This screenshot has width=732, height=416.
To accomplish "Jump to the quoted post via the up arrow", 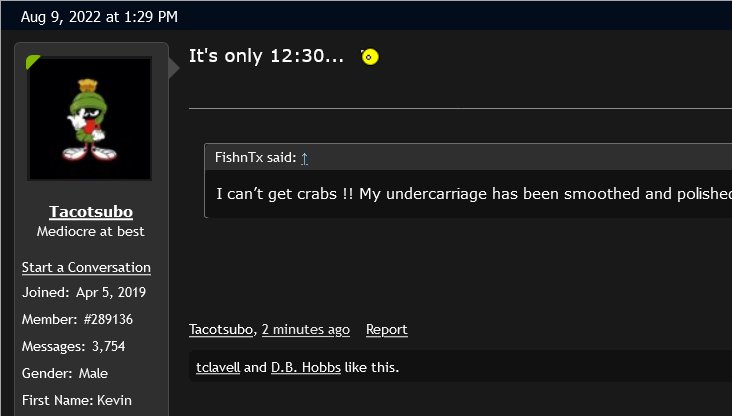I will 304,158.
